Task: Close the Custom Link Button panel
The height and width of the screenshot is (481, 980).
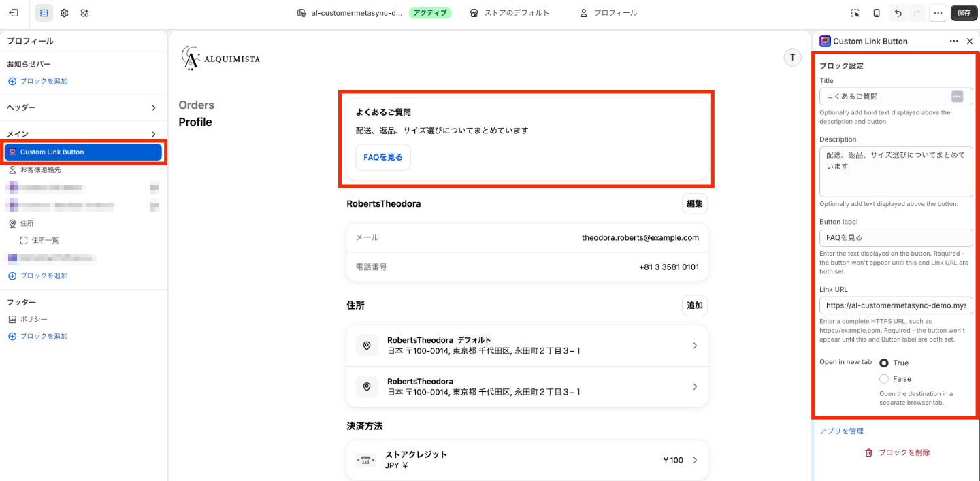Action: point(970,42)
